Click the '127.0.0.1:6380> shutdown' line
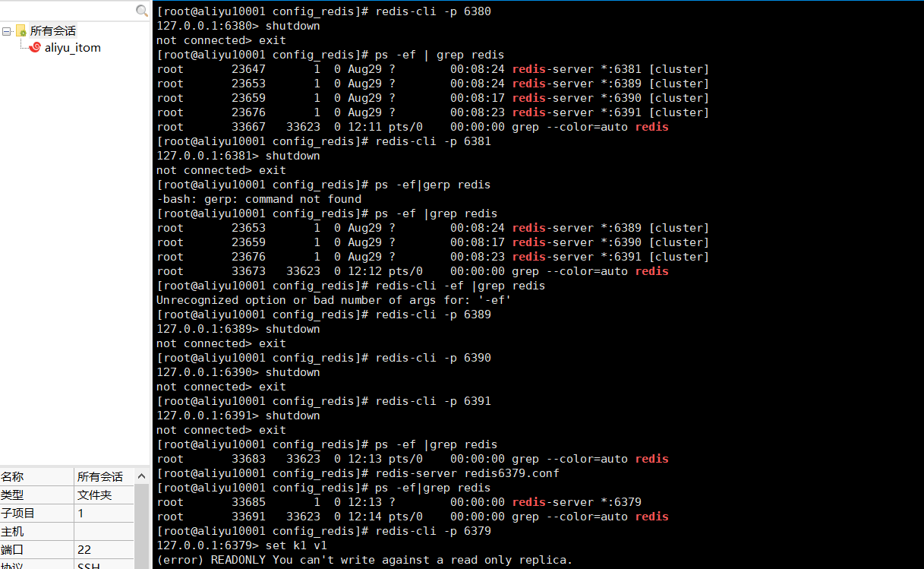 point(238,26)
